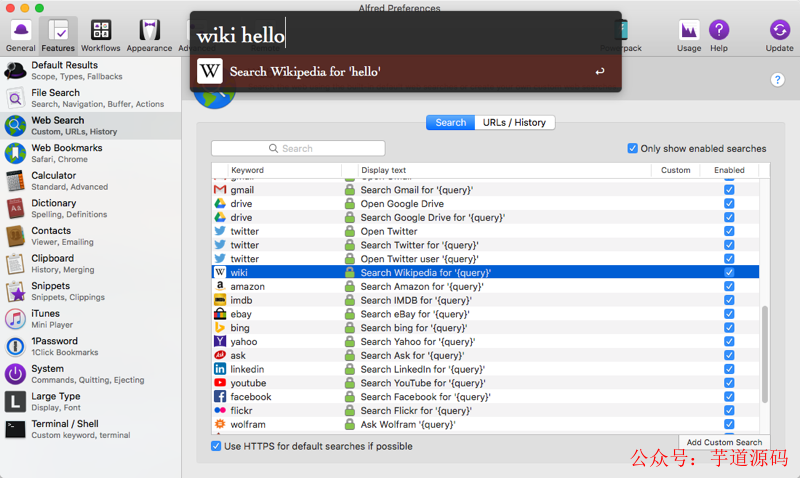Click the Enabled column header
Screen dimensions: 800x478
click(x=729, y=170)
